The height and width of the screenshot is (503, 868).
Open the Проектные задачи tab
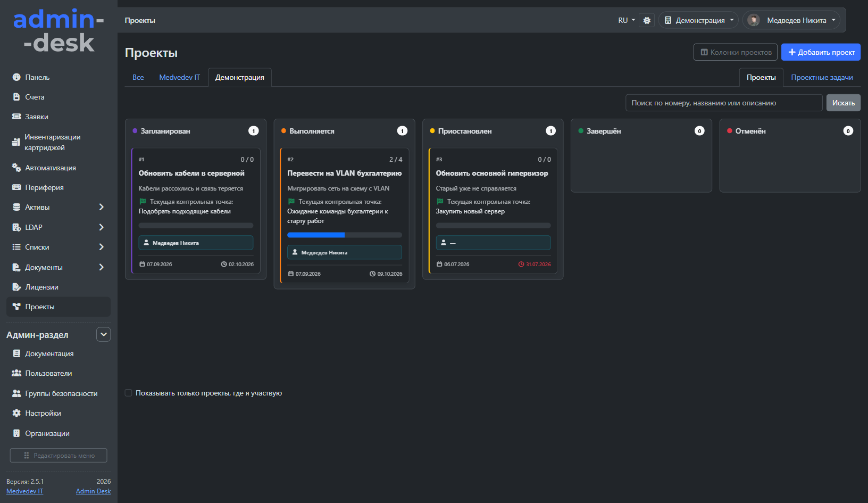[x=822, y=77]
